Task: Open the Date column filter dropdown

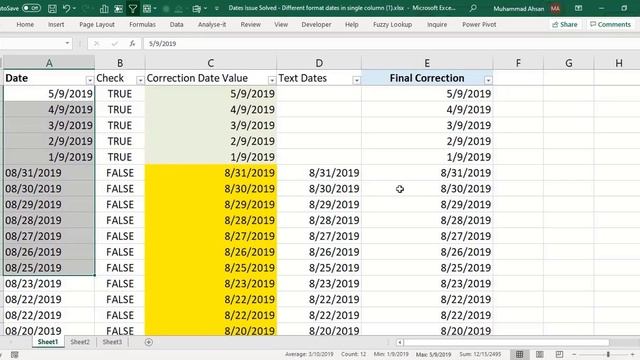Action: tap(89, 80)
